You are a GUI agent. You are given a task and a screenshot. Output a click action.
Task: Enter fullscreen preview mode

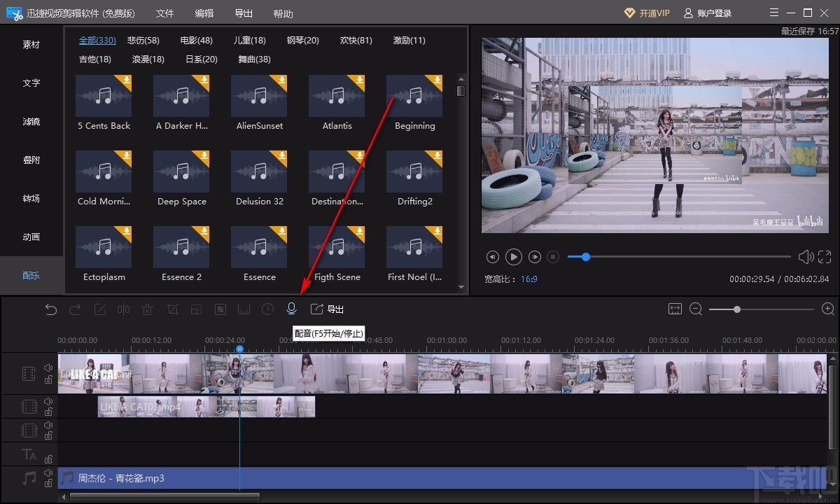coord(825,257)
